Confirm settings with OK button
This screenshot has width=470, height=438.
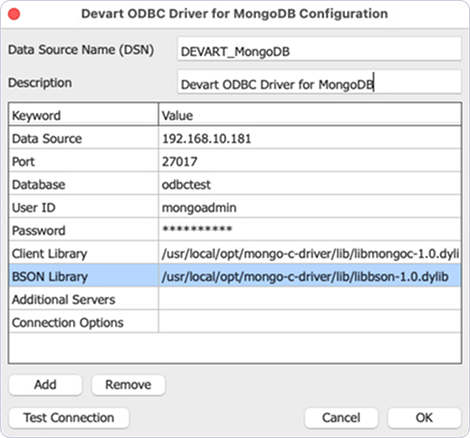pos(424,418)
